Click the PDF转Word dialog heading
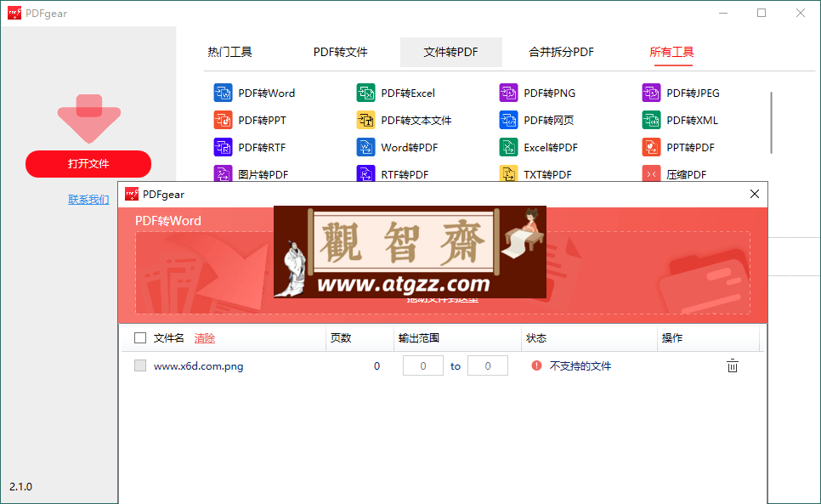This screenshot has width=821, height=504. pyautogui.click(x=168, y=221)
